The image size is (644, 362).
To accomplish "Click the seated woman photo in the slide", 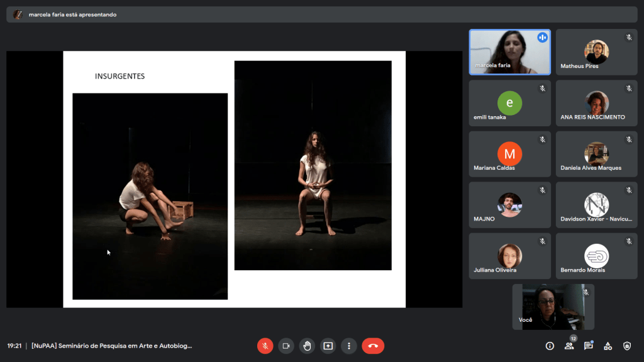I will point(313,165).
